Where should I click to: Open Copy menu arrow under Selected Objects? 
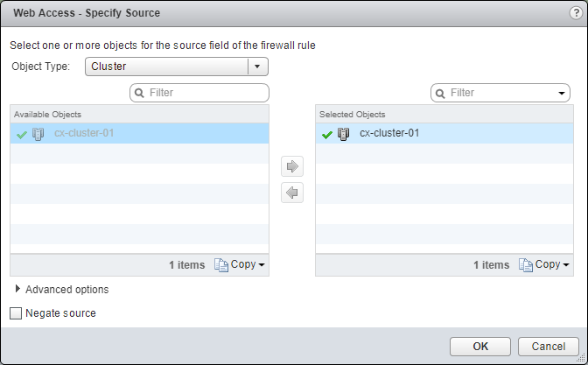[566, 264]
